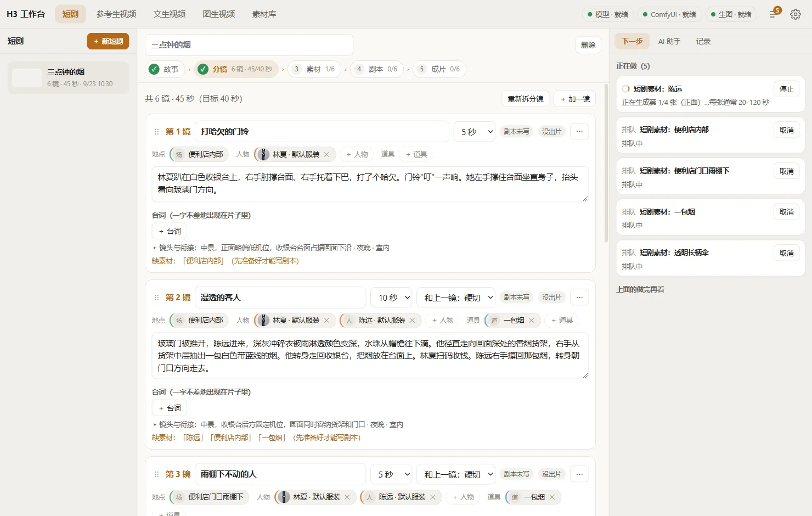Click the 删除 button
Image resolution: width=812 pixels, height=516 pixels.
tap(588, 45)
